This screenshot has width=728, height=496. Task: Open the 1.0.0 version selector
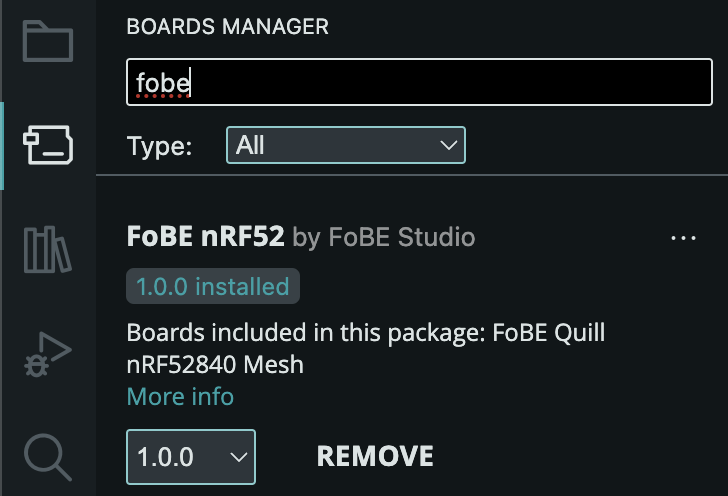coord(191,457)
